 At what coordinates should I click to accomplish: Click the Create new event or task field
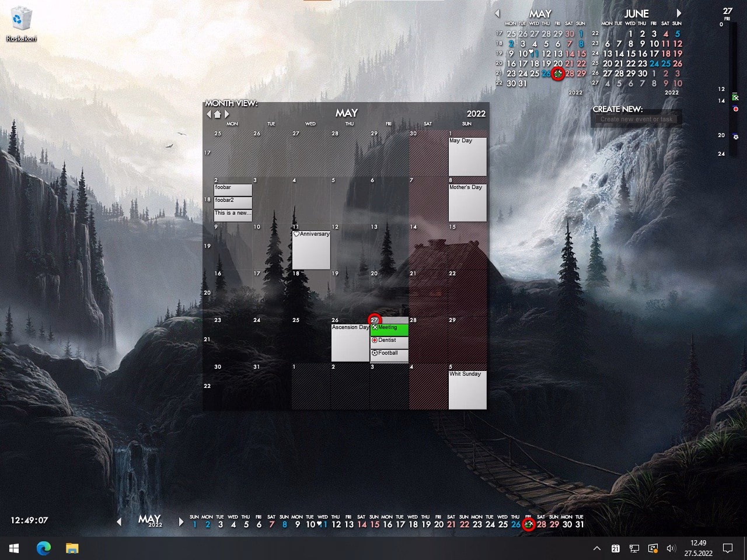pos(636,119)
